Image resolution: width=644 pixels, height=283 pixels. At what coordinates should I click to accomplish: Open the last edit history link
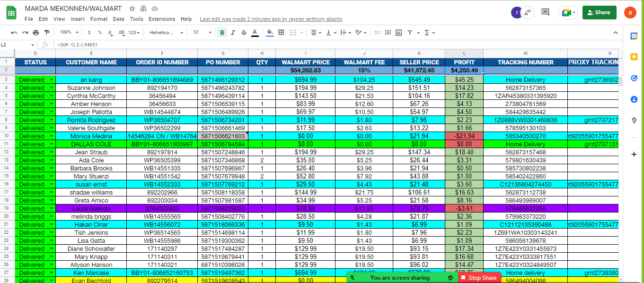click(271, 19)
